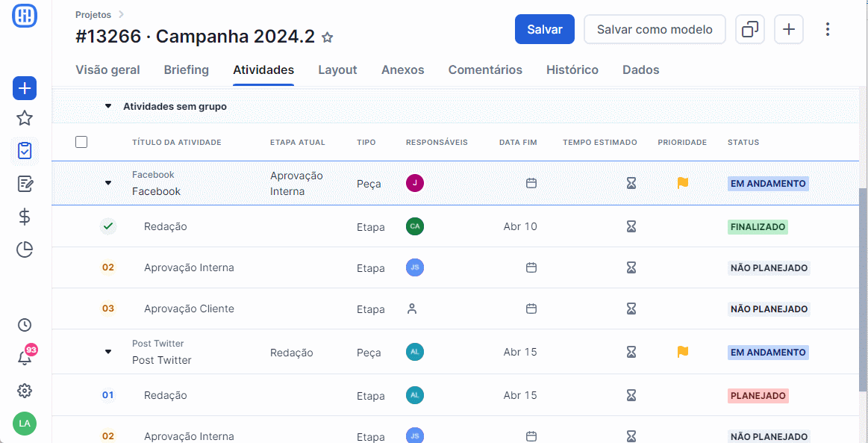Open the Comentários tab
Image resolution: width=868 pixels, height=443 pixels.
coord(485,70)
